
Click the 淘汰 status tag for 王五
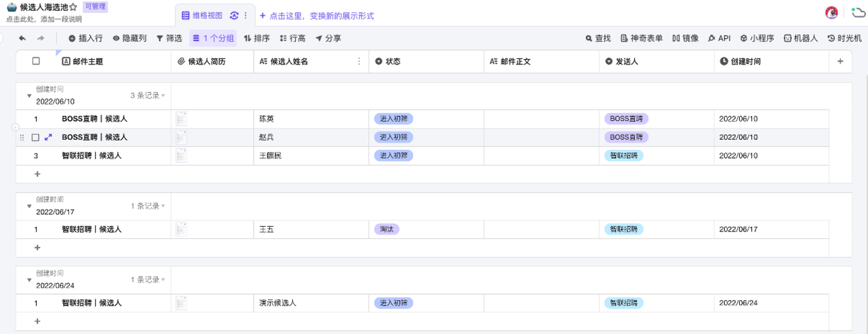coord(386,229)
